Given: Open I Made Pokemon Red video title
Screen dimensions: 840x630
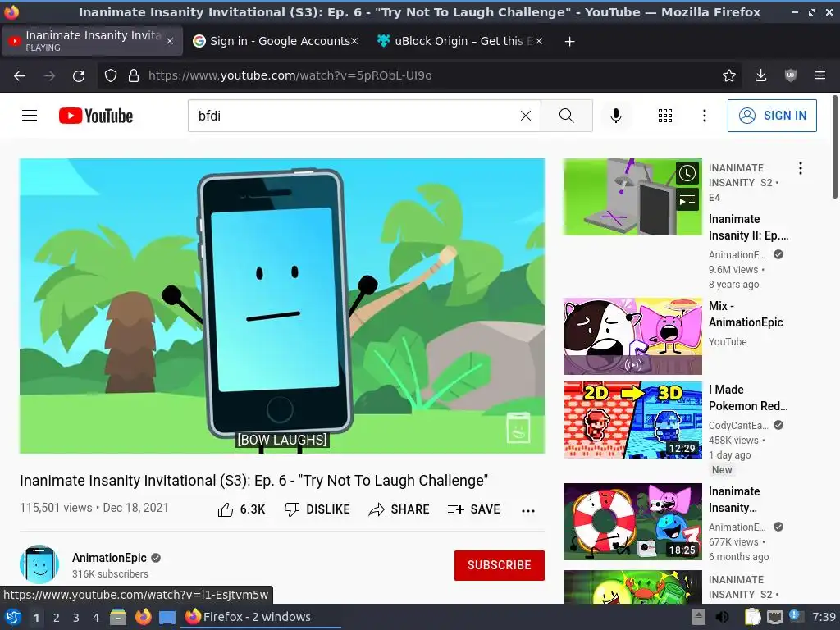Looking at the screenshot, I should [748, 398].
